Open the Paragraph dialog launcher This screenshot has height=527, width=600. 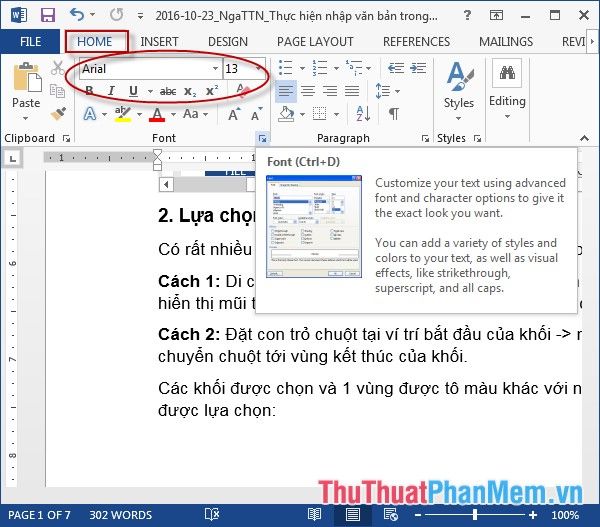(x=425, y=138)
